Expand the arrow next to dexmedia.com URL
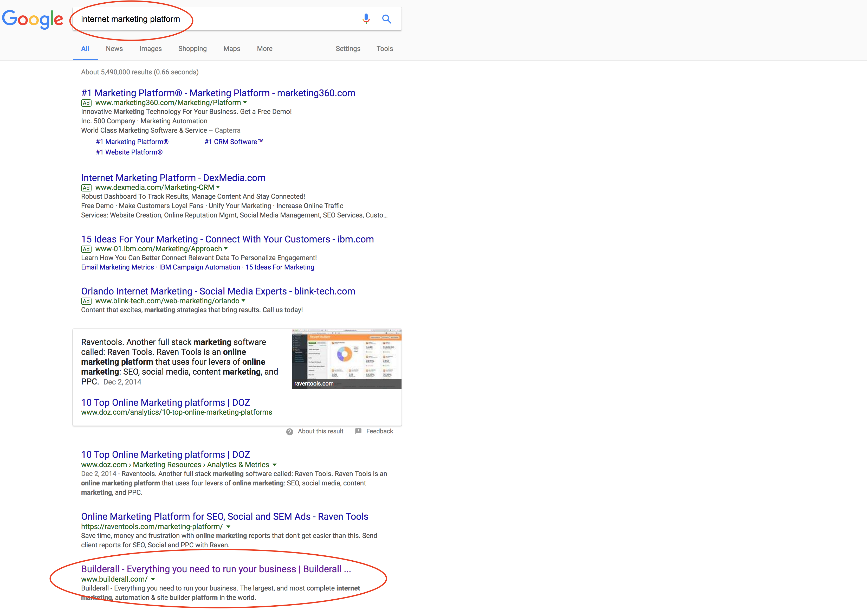Viewport: 867px width, 616px height. pos(218,187)
